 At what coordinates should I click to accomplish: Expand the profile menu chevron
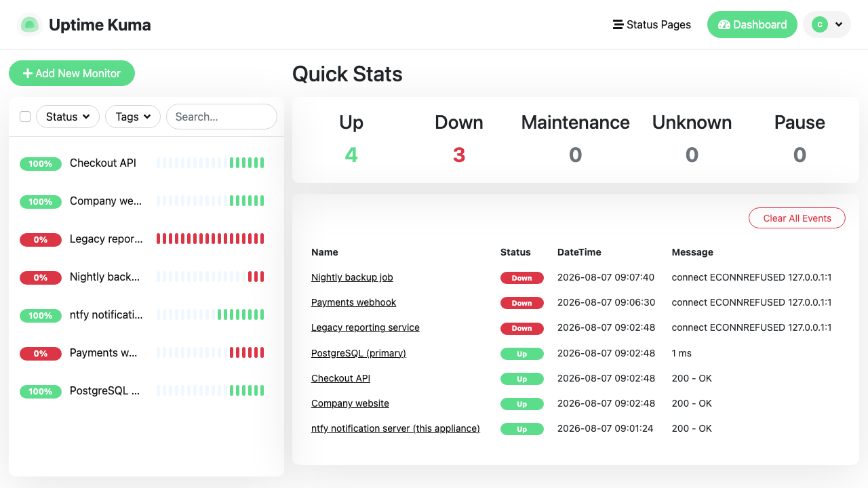[839, 24]
